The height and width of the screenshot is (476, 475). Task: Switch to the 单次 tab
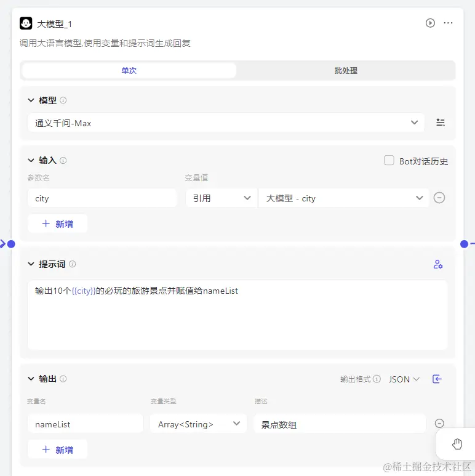point(129,70)
